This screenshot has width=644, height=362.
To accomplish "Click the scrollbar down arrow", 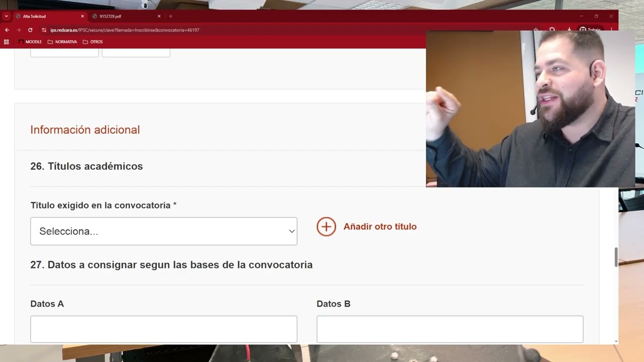I will (616, 341).
